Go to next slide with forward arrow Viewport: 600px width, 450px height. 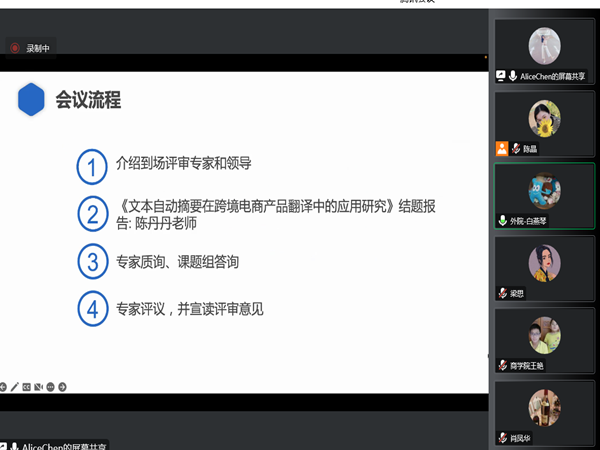62,387
